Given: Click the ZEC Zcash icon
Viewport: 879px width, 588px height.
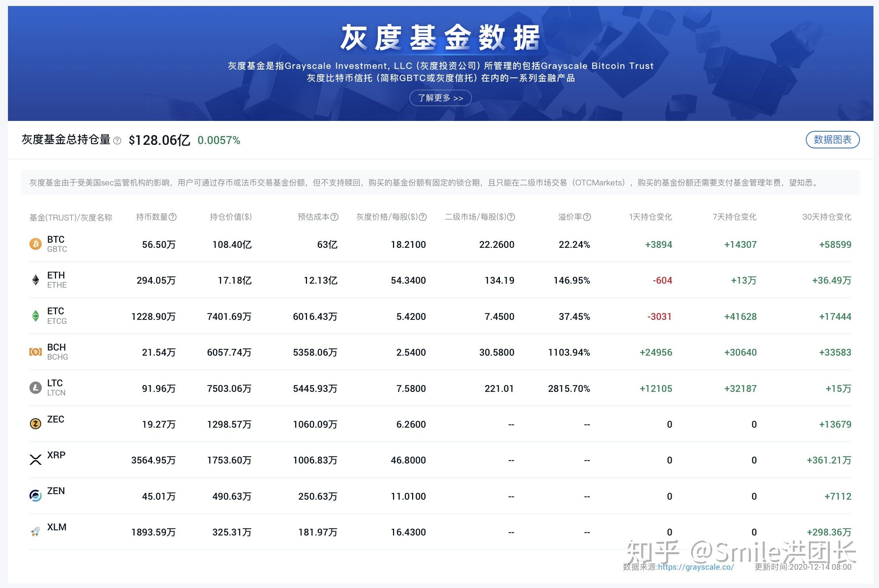Looking at the screenshot, I should tap(35, 424).
